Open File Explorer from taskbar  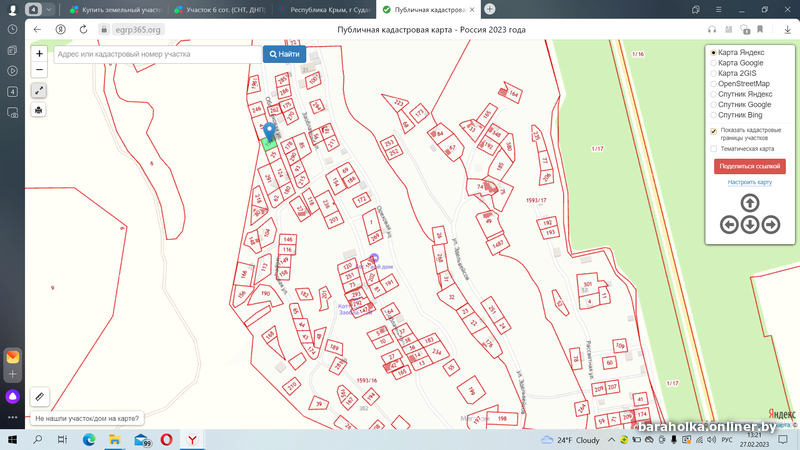115,440
